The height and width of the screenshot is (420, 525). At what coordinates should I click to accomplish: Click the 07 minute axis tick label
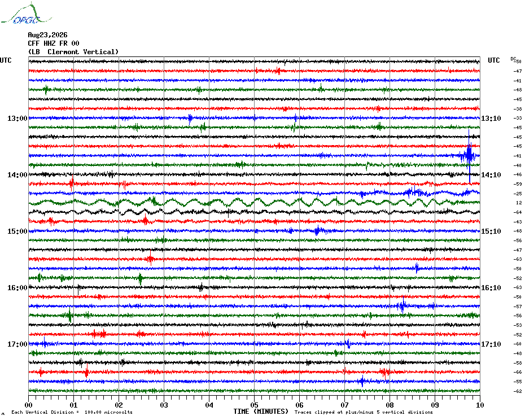[345, 405]
